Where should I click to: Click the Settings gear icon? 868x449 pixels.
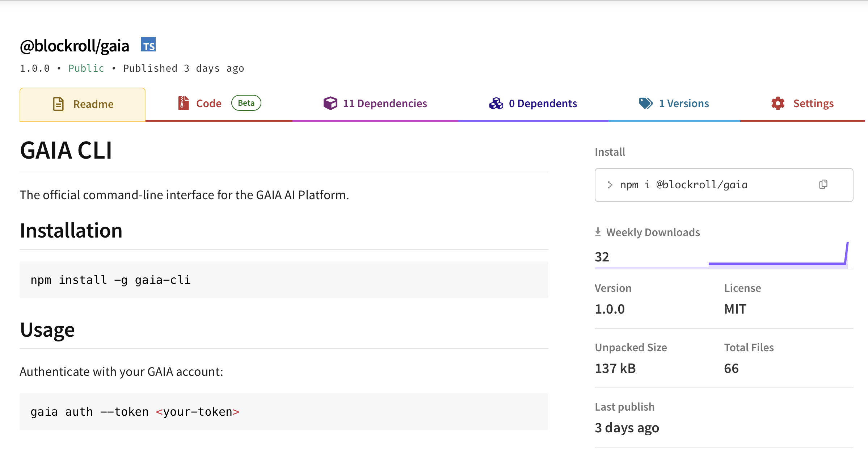click(778, 104)
